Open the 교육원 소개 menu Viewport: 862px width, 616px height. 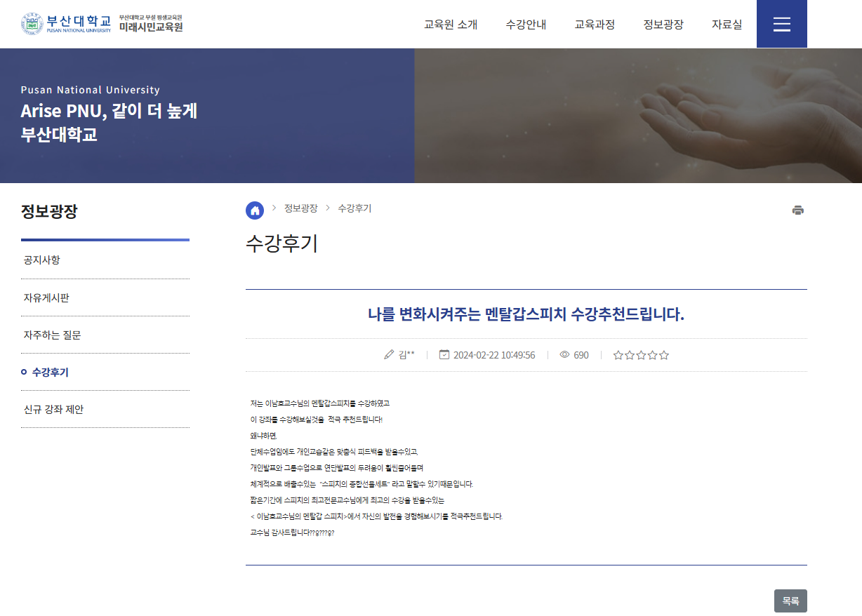click(x=450, y=25)
